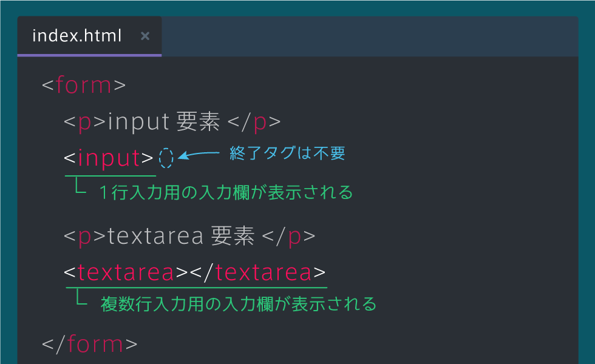Click the closing /form tag
This screenshot has height=364, width=595.
(x=90, y=345)
